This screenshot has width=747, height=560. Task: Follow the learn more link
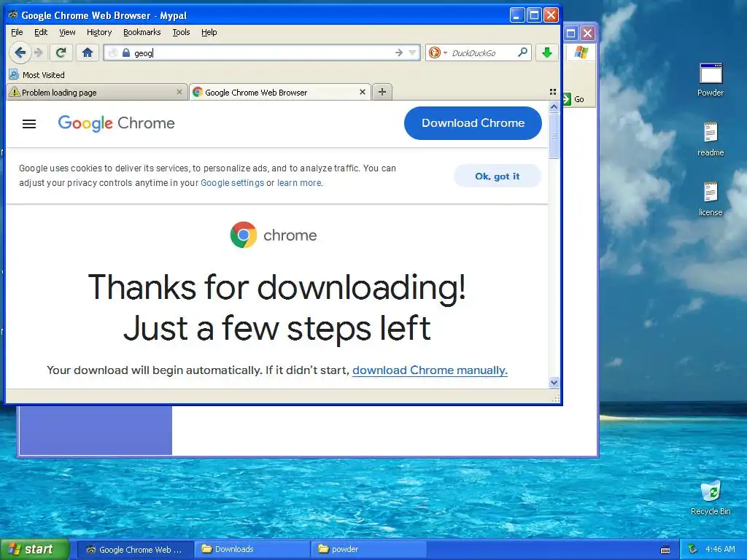click(299, 183)
